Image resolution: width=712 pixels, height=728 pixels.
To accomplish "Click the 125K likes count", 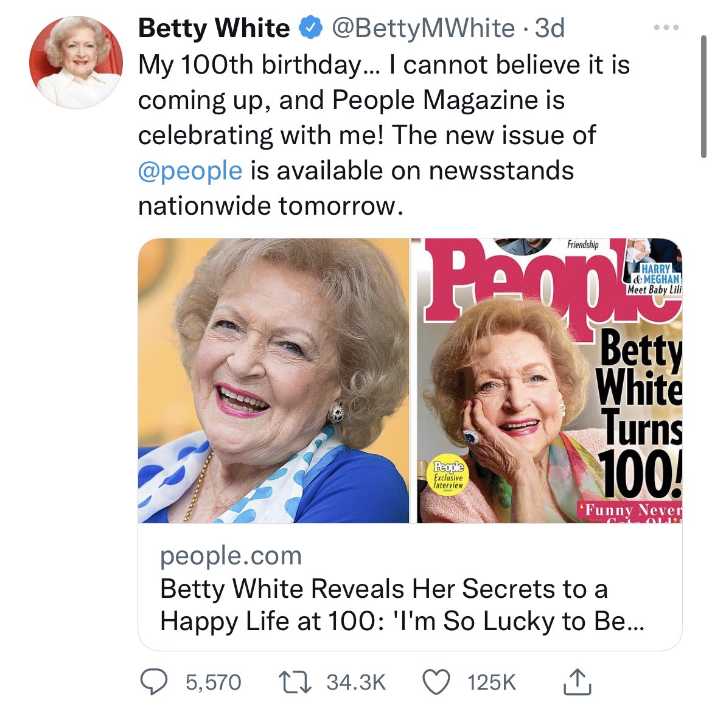I will tap(491, 682).
